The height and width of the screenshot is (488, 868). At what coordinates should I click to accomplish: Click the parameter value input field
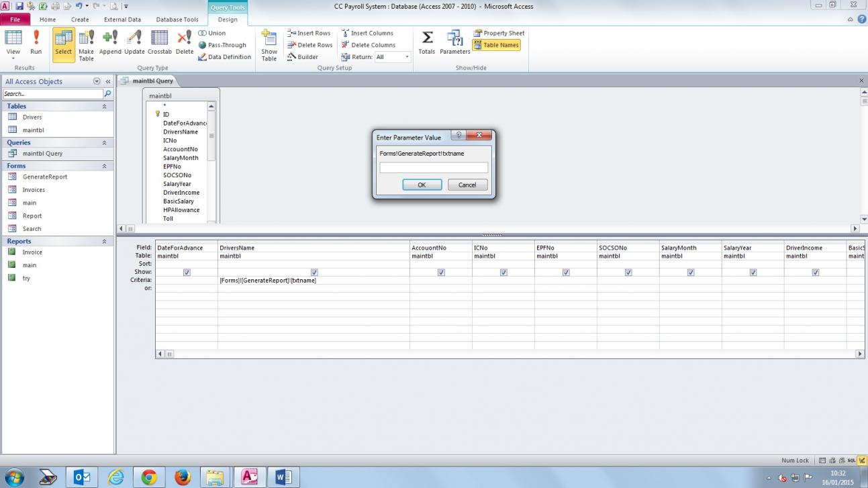tap(434, 168)
